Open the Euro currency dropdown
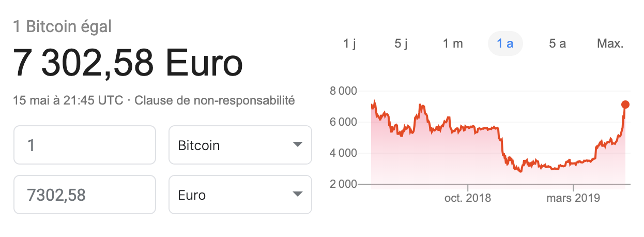644x237 pixels. point(240,195)
